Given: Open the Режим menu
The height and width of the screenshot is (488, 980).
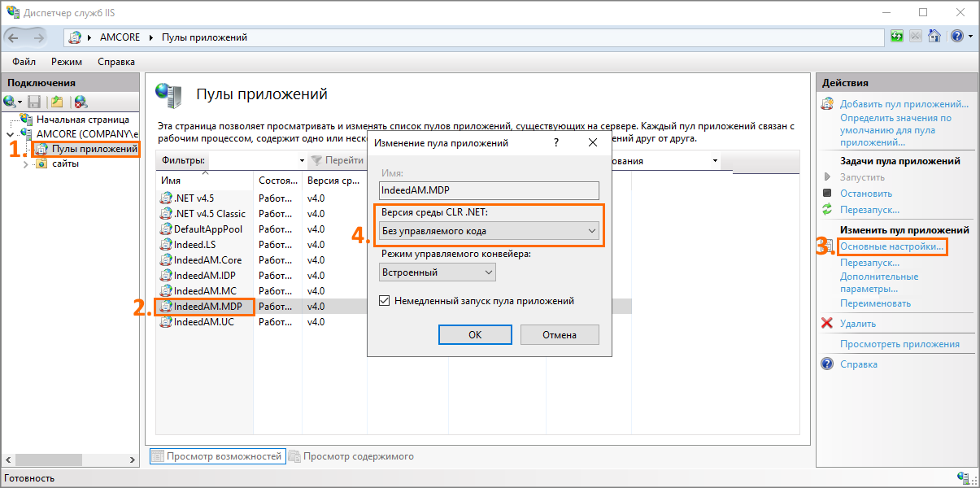Looking at the screenshot, I should pos(66,62).
